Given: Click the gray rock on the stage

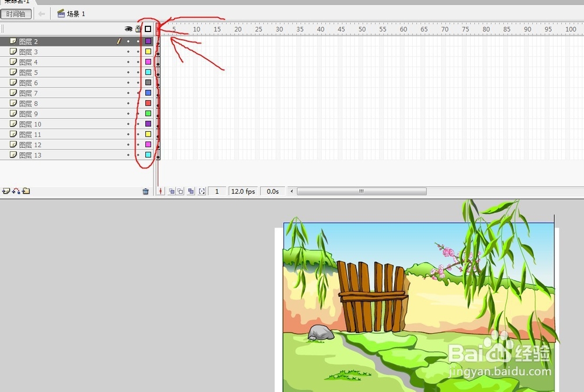Looking at the screenshot, I should click(x=321, y=332).
